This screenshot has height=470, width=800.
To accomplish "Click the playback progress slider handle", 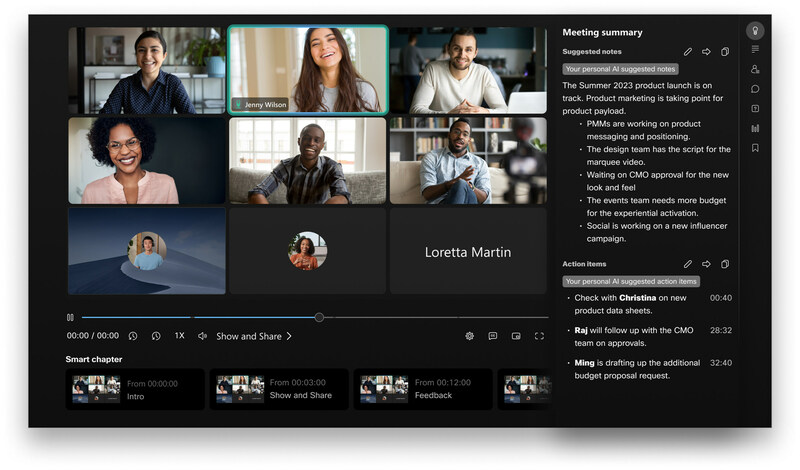I will coord(319,317).
